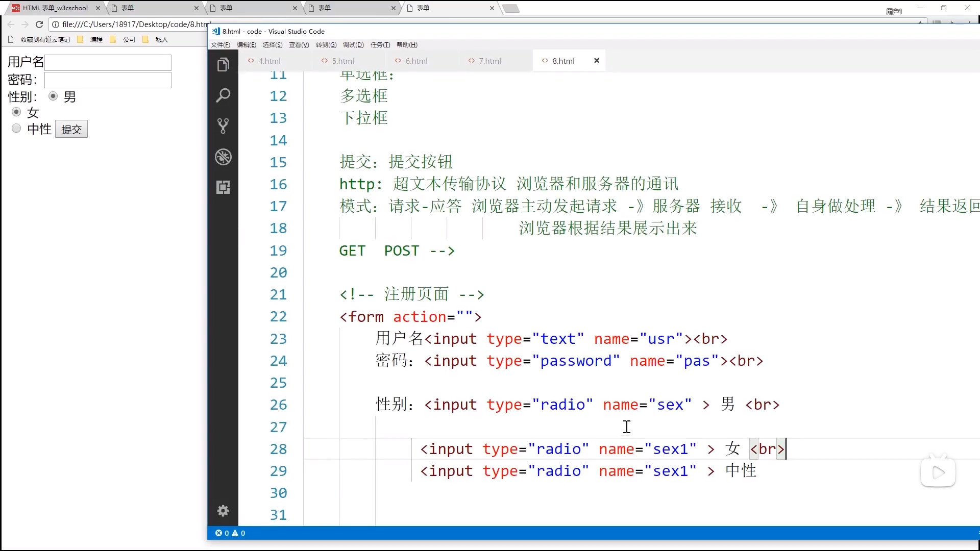Switch to the HTML 表单_w3cschool browser tab
This screenshot has height=551, width=980.
click(55, 8)
